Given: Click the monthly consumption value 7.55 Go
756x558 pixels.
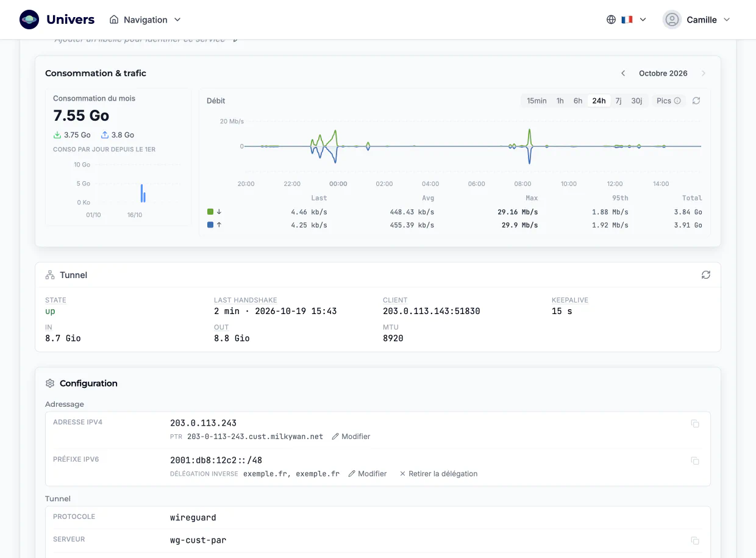Looking at the screenshot, I should point(81,116).
